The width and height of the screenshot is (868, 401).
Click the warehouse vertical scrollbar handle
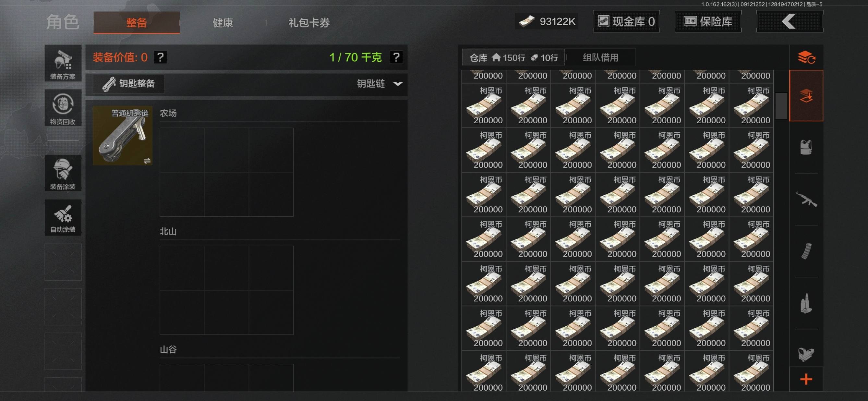[781, 106]
